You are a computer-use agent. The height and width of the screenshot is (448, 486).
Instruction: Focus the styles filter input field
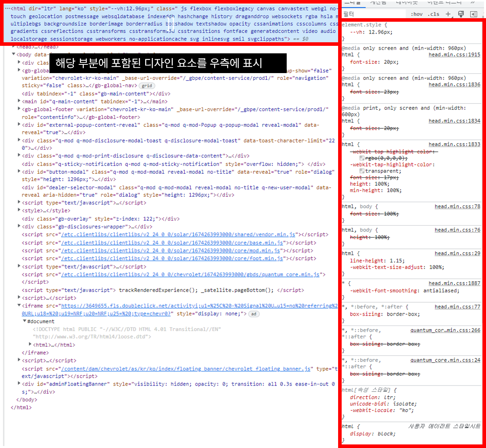pyautogui.click(x=374, y=14)
